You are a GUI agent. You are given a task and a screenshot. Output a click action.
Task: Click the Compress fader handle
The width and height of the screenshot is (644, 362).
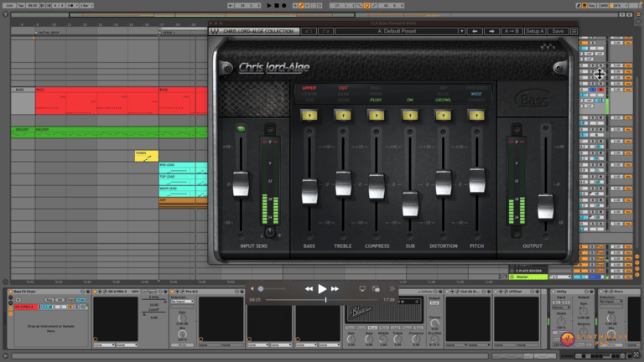click(377, 186)
